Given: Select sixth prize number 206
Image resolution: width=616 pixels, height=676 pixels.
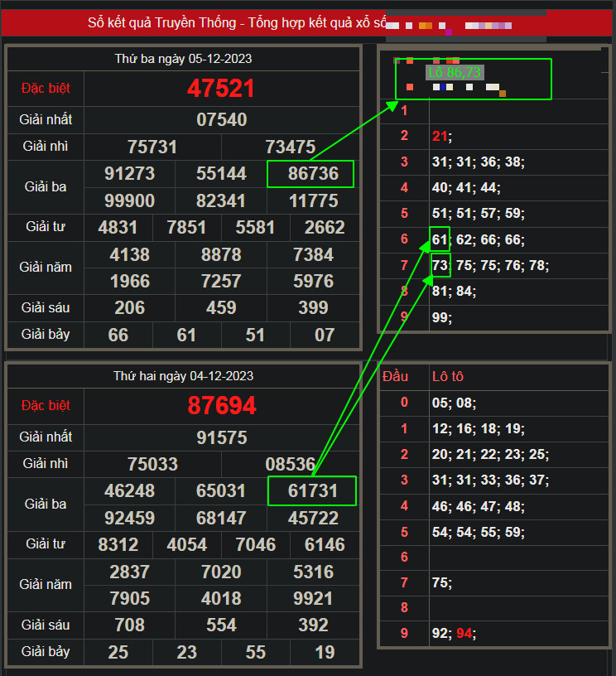Looking at the screenshot, I should (x=130, y=308).
